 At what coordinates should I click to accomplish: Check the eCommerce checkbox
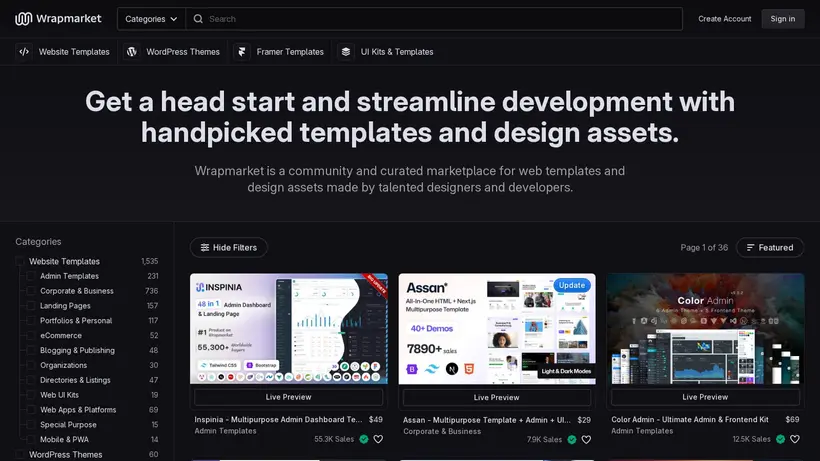(31, 336)
